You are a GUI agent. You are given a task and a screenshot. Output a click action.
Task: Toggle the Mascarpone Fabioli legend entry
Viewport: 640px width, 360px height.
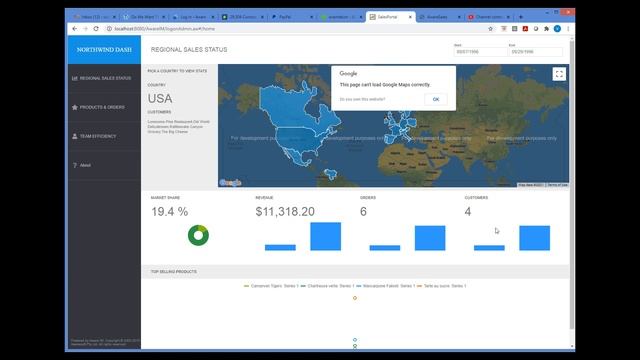pos(386,286)
